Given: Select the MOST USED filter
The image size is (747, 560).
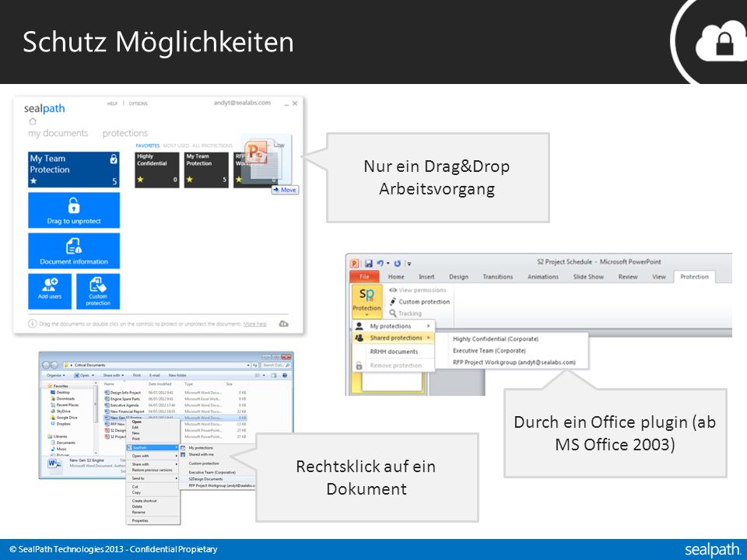Looking at the screenshot, I should [x=177, y=145].
